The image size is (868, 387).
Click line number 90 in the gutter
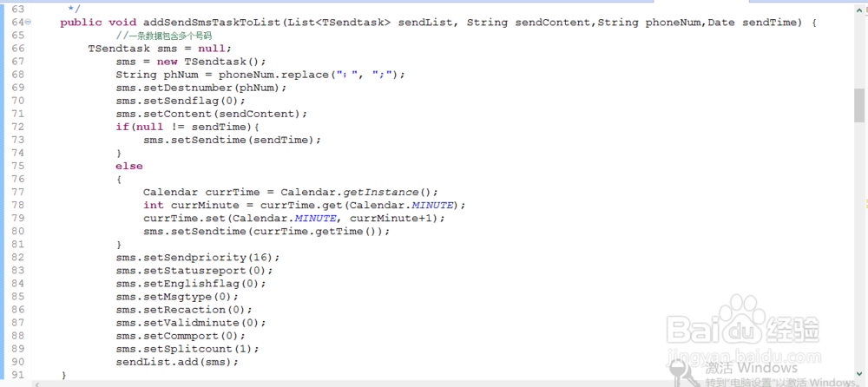[x=17, y=362]
